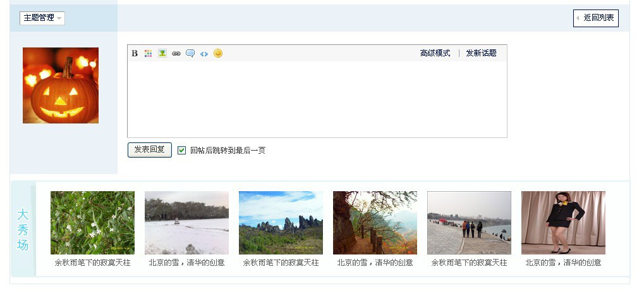Open the smiley emoticon picker

[x=218, y=53]
